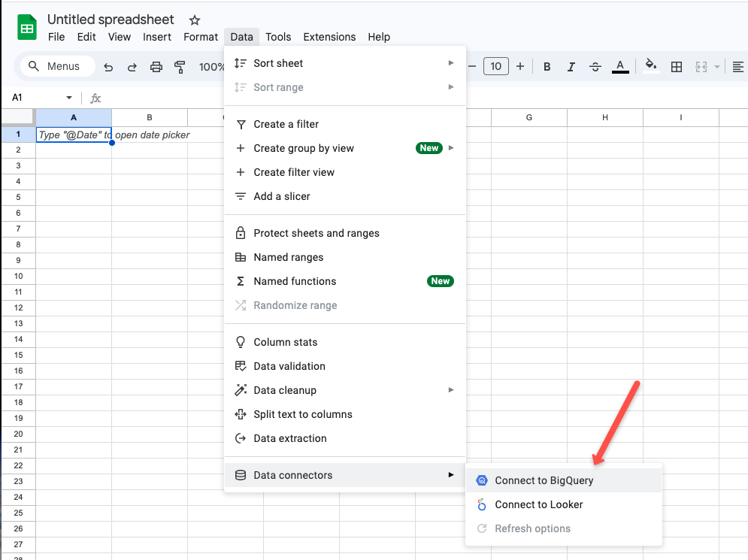Open Protect sheets and ranges
Image resolution: width=748 pixels, height=560 pixels.
(345, 233)
